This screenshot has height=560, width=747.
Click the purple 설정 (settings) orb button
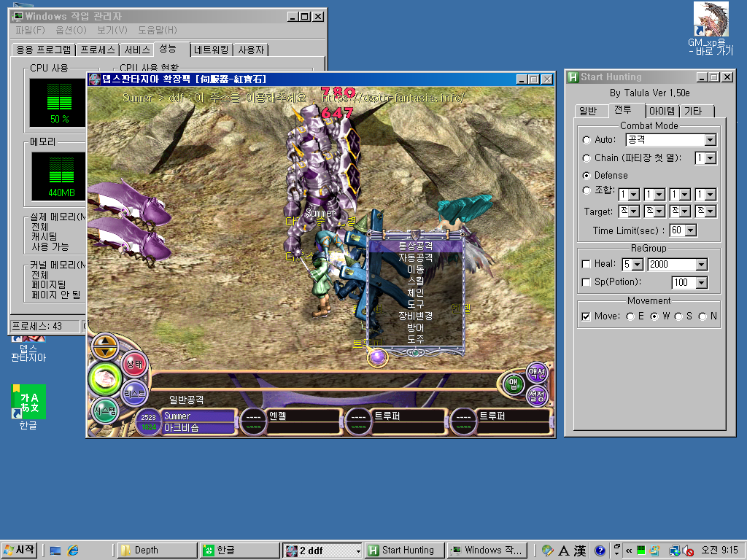(x=537, y=395)
